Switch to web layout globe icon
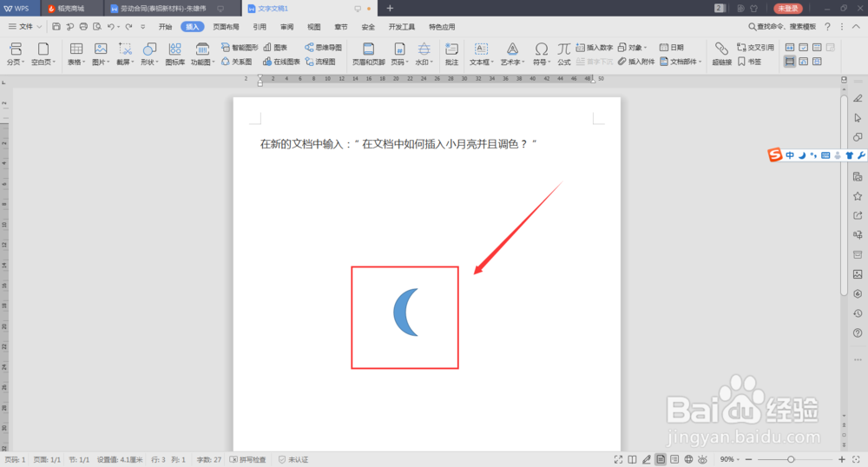This screenshot has width=868, height=467. [688, 459]
